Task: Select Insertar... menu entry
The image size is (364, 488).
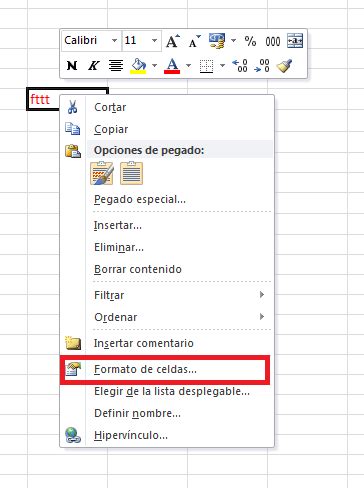Action: point(167,225)
